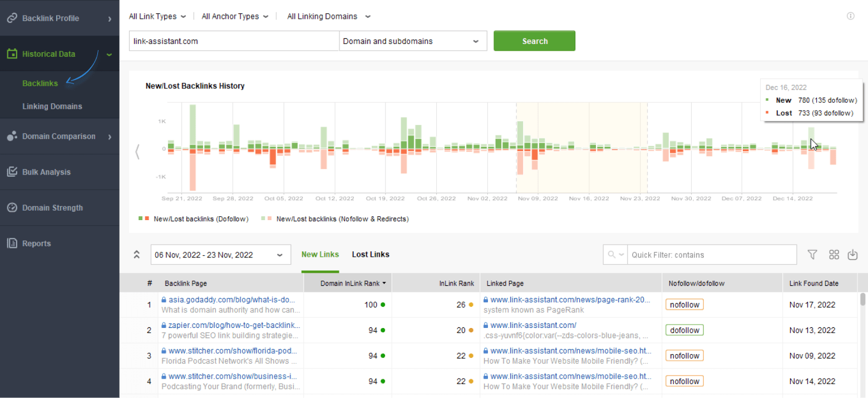Click the Nofollow/dofollow column header
Viewport: 868px width, 398px height.
[722, 283]
